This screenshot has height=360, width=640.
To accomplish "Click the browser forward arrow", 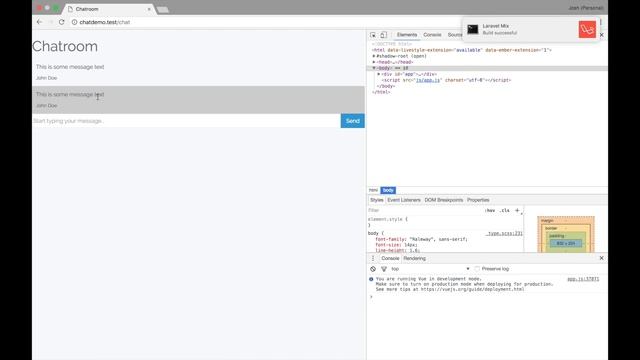I will [x=51, y=22].
